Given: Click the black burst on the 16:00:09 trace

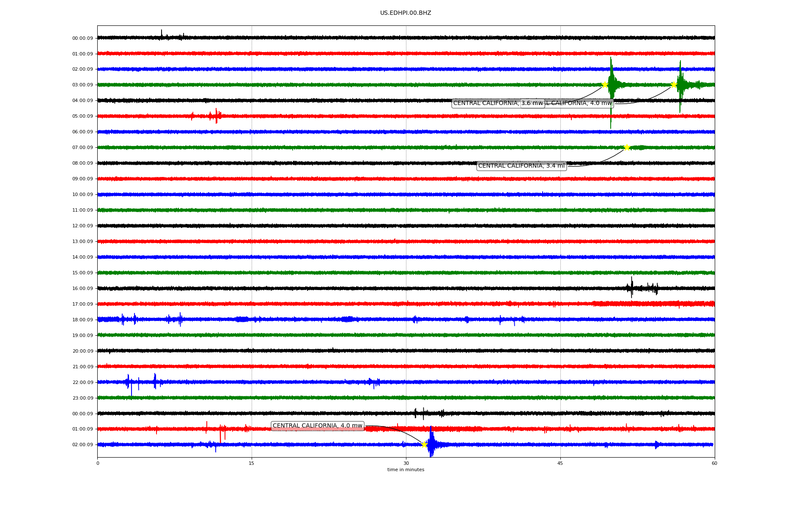Looking at the screenshot, I should [x=632, y=288].
